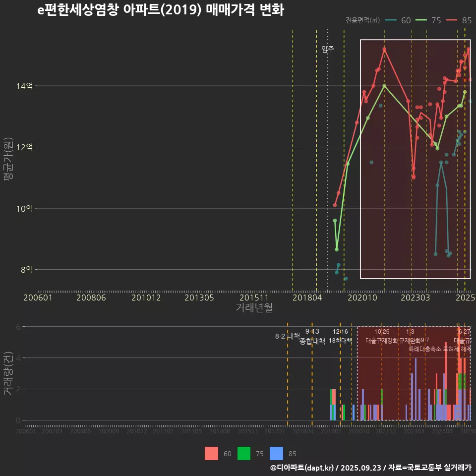The height and width of the screenshot is (476, 476).
Task: Click the red 60 legend swatch at bottom
Action: (x=211, y=453)
